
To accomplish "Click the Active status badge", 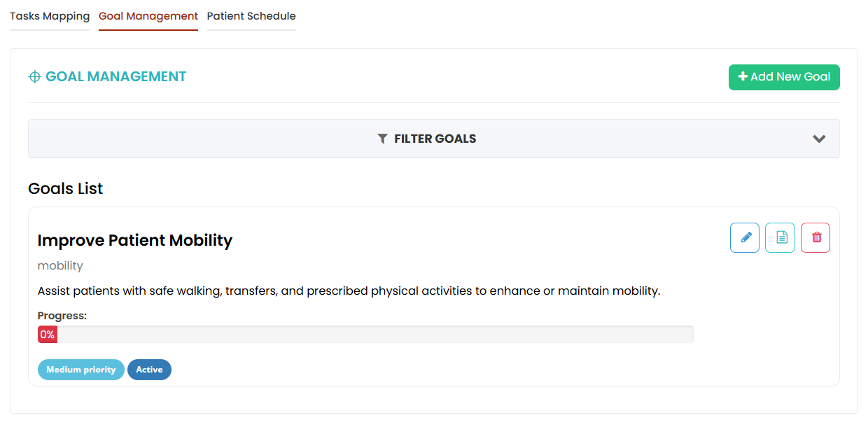I will pos(149,370).
